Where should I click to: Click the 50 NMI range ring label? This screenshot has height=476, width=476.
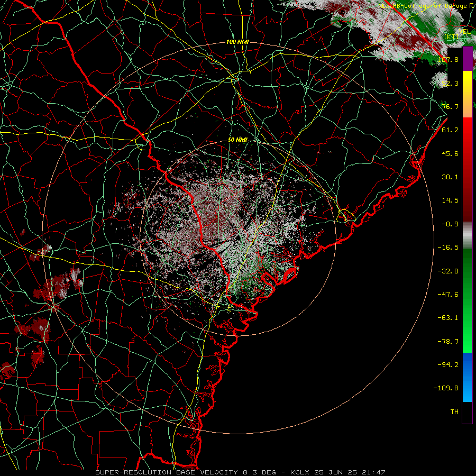237,140
